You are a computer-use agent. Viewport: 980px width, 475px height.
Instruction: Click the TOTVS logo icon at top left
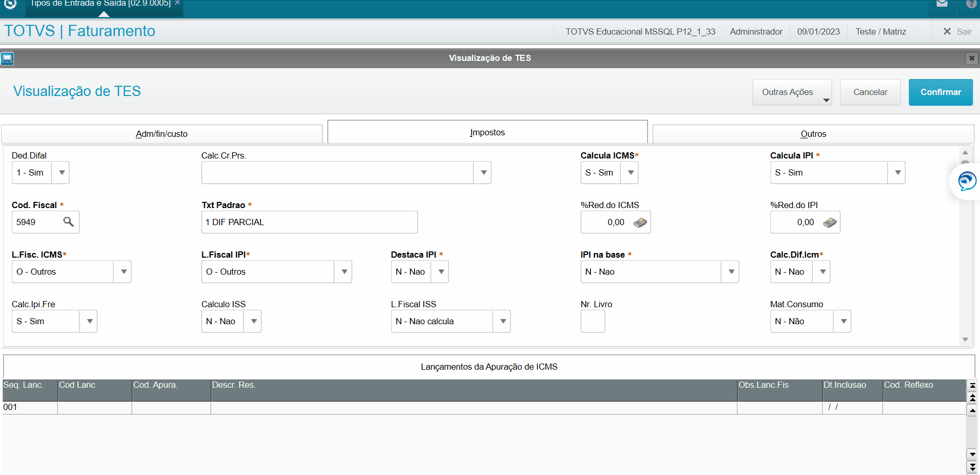pyautogui.click(x=10, y=4)
